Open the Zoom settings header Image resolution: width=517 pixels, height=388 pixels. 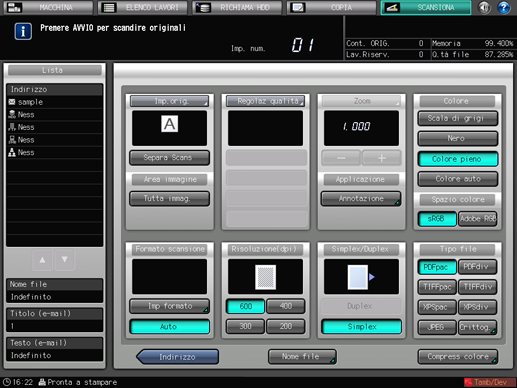point(361,101)
